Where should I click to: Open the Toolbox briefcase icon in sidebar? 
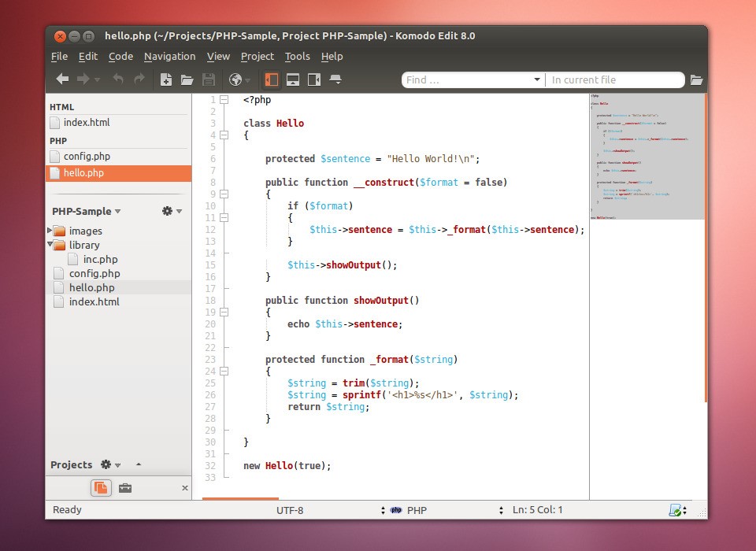tap(125, 488)
